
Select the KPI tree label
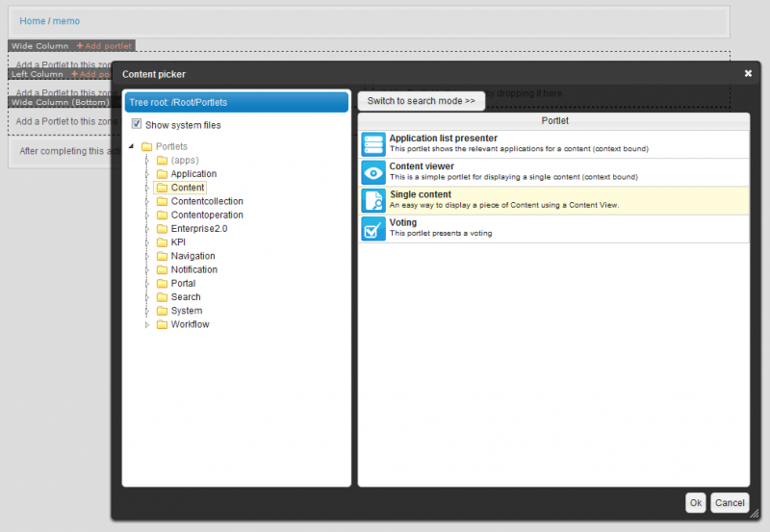click(x=178, y=242)
